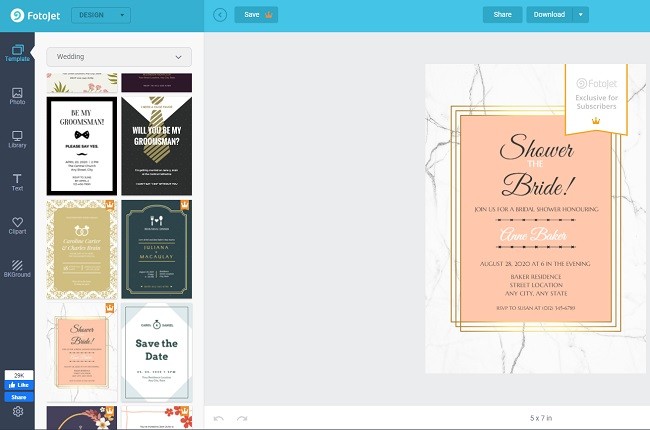650x430 pixels.
Task: Click the crown badge on gold template
Action: point(110,205)
